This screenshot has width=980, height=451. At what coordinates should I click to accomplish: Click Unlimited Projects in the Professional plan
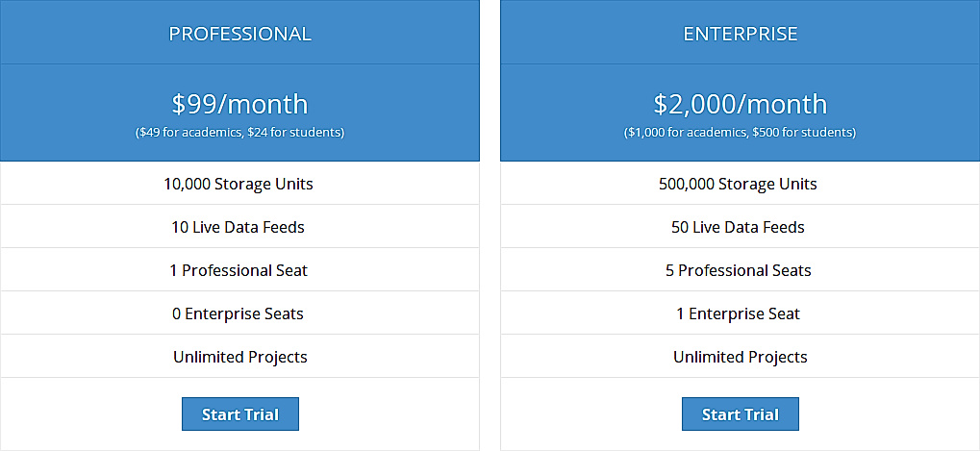pos(240,357)
